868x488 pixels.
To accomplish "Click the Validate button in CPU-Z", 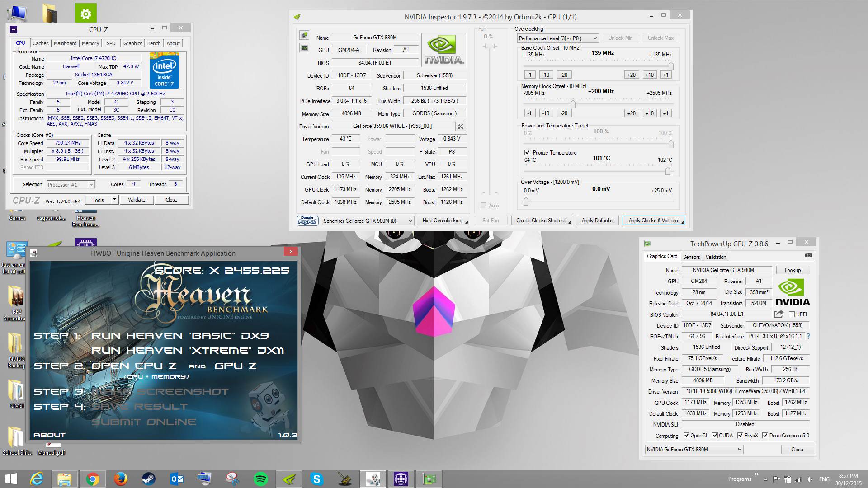I will pyautogui.click(x=137, y=200).
